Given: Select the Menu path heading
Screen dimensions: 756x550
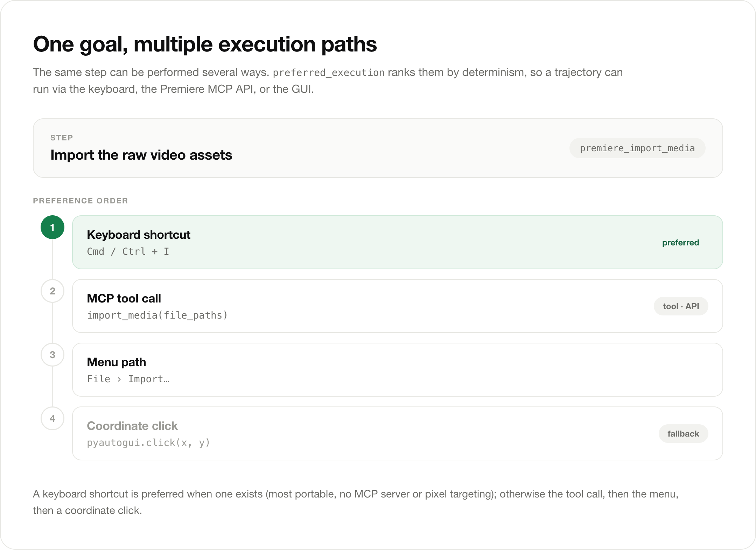Looking at the screenshot, I should [117, 362].
